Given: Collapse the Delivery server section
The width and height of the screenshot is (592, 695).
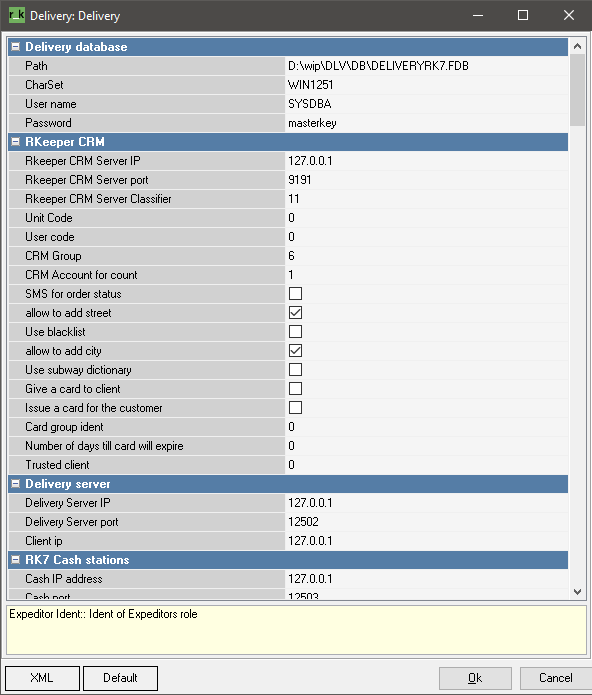Looking at the screenshot, I should pyautogui.click(x=16, y=484).
